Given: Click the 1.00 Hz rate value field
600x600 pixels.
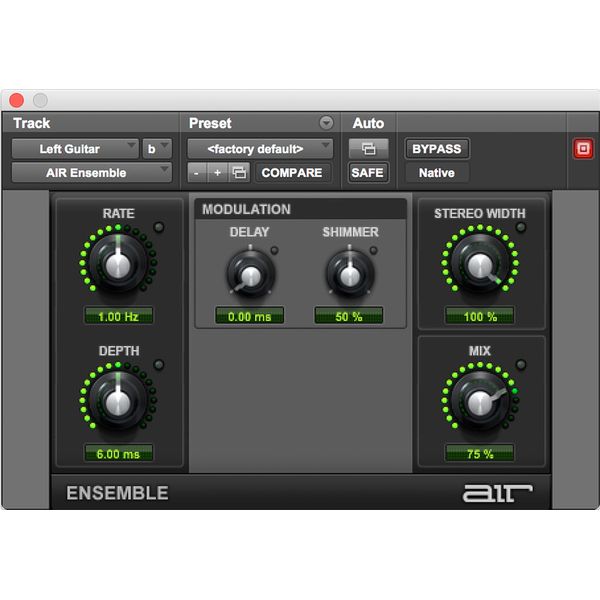Looking at the screenshot, I should click(x=118, y=316).
